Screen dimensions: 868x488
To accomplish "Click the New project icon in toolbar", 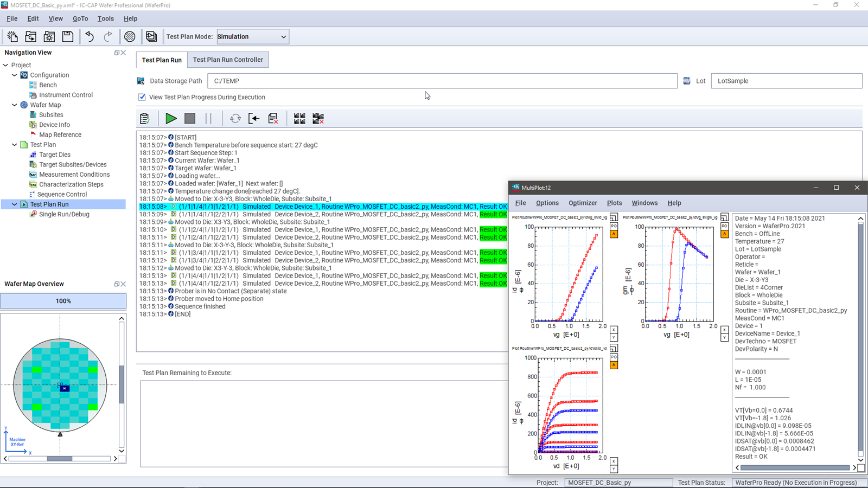I will coord(12,36).
